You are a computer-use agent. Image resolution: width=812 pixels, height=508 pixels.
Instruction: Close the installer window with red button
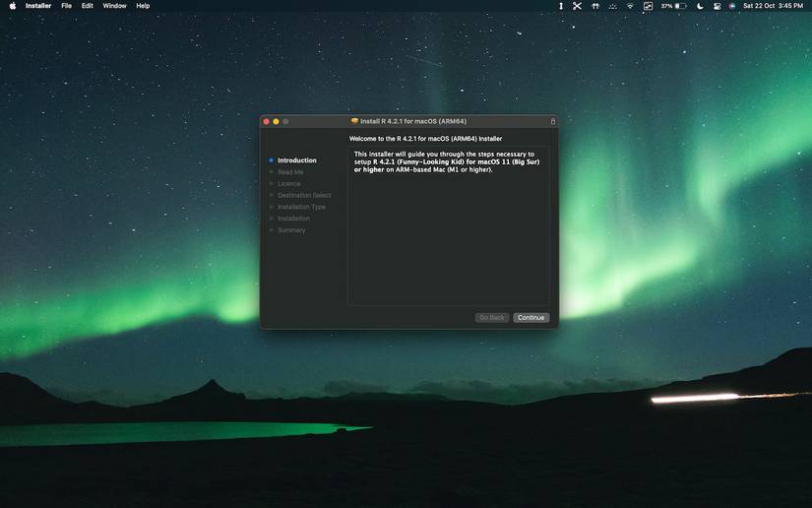click(266, 121)
